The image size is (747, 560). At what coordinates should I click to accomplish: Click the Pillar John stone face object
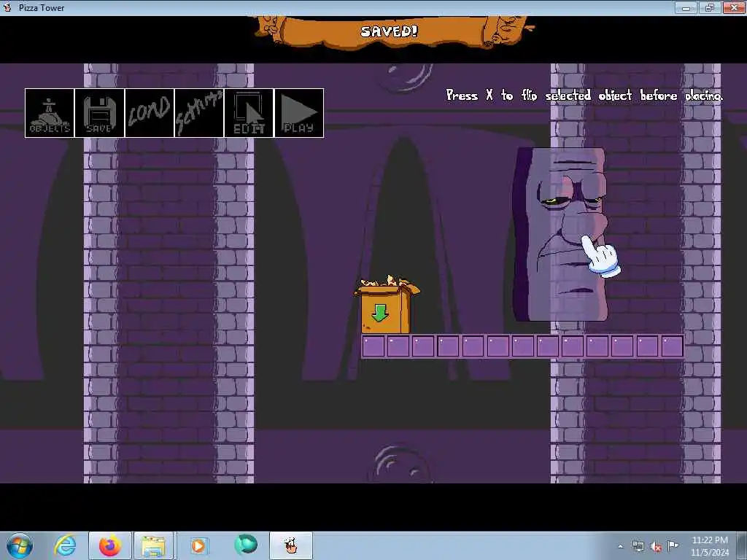click(x=560, y=234)
